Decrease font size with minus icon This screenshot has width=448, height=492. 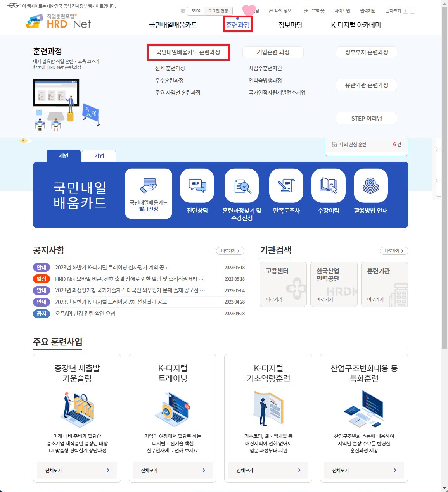pyautogui.click(x=413, y=11)
